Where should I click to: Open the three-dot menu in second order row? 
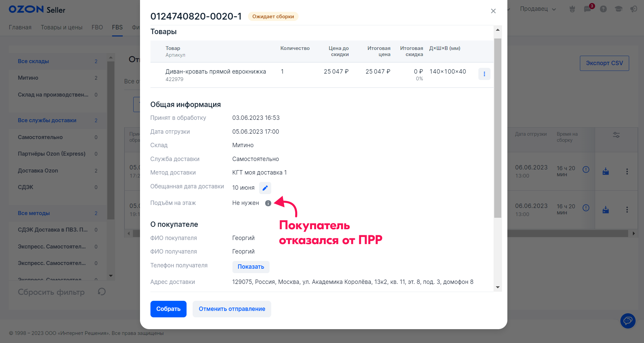tap(627, 210)
